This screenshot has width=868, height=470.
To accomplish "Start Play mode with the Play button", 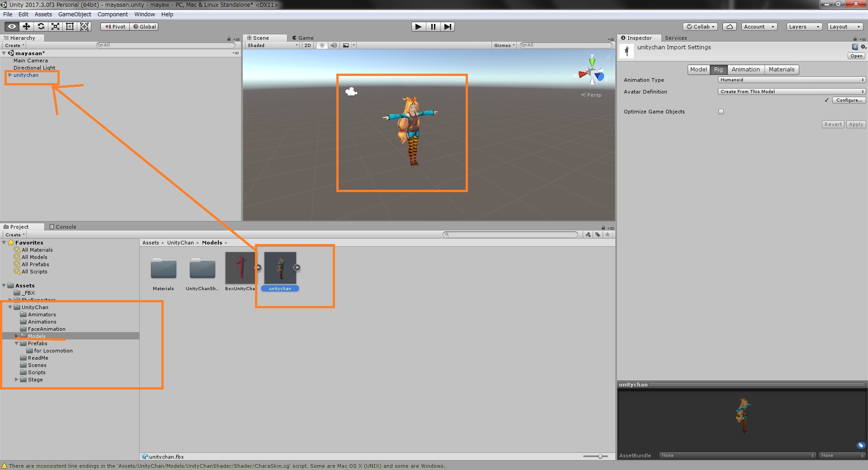I will [x=419, y=27].
